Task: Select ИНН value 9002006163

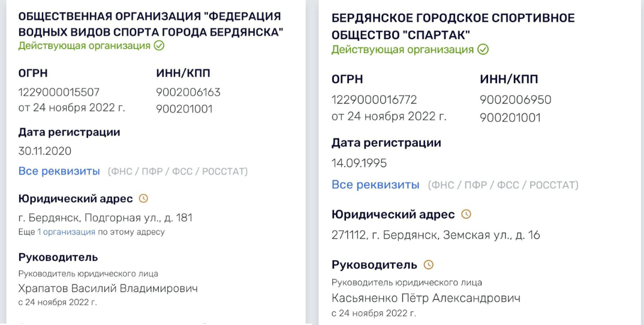Action: point(188,92)
